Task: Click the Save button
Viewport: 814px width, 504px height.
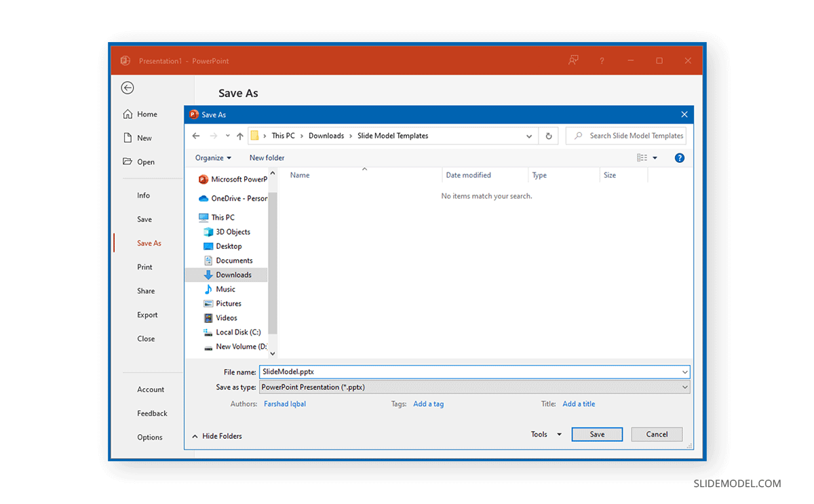Action: tap(596, 434)
